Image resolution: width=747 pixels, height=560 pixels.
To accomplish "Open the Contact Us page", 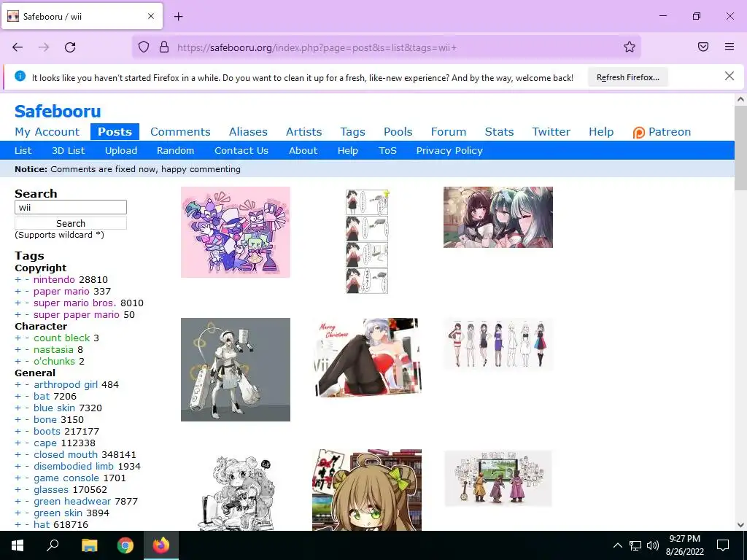I will click(x=241, y=150).
